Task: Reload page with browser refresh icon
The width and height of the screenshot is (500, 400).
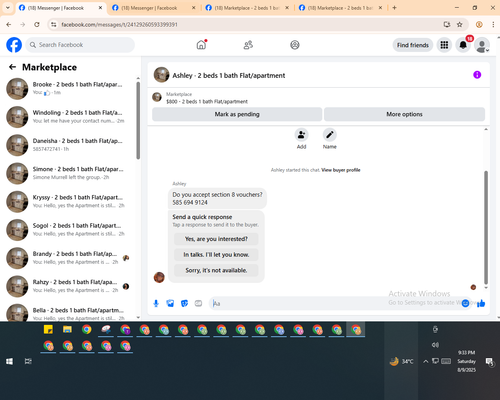Action: [x=37, y=24]
